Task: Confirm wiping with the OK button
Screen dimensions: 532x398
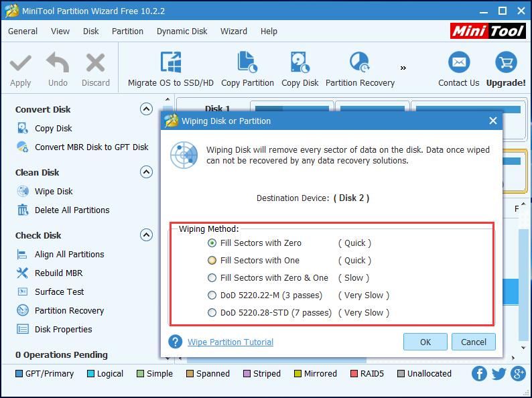Action: click(x=425, y=342)
